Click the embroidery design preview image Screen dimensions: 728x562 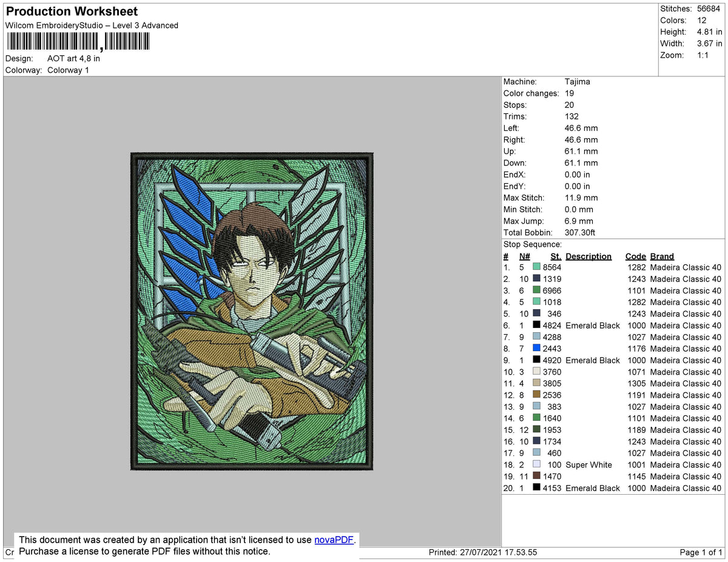pyautogui.click(x=252, y=312)
